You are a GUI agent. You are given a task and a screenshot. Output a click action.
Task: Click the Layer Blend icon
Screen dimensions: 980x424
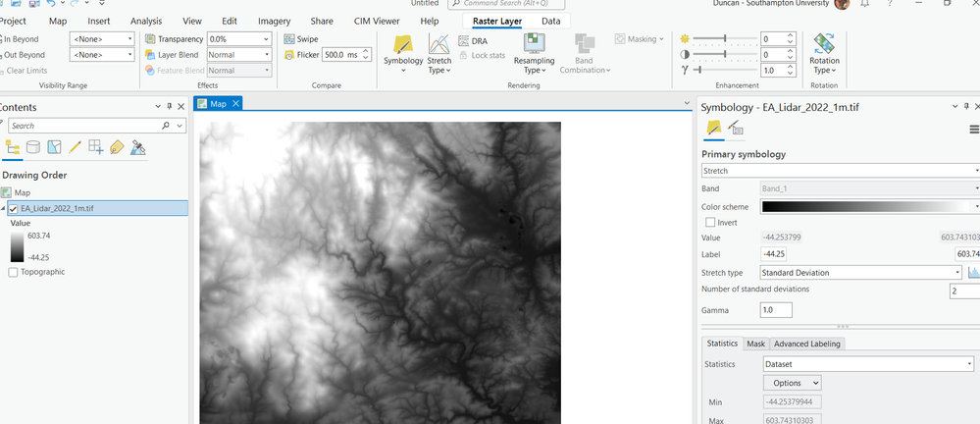150,54
